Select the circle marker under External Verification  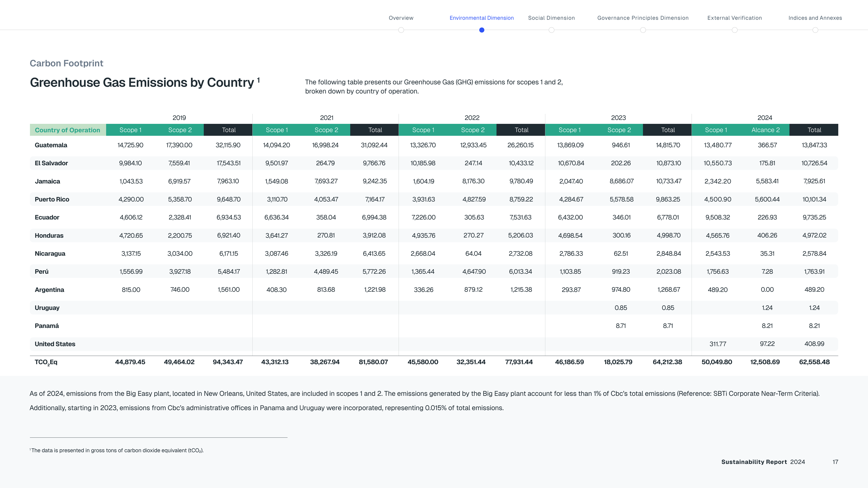(735, 30)
